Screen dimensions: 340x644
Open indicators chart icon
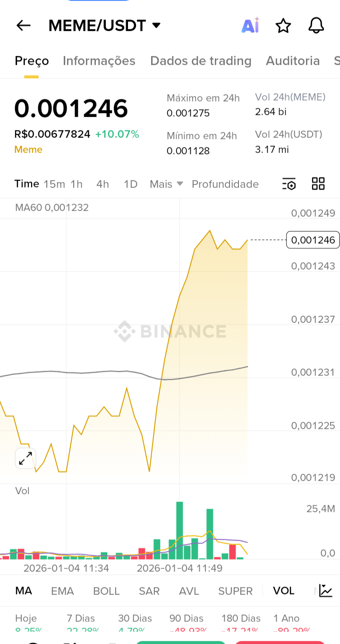coord(326,591)
